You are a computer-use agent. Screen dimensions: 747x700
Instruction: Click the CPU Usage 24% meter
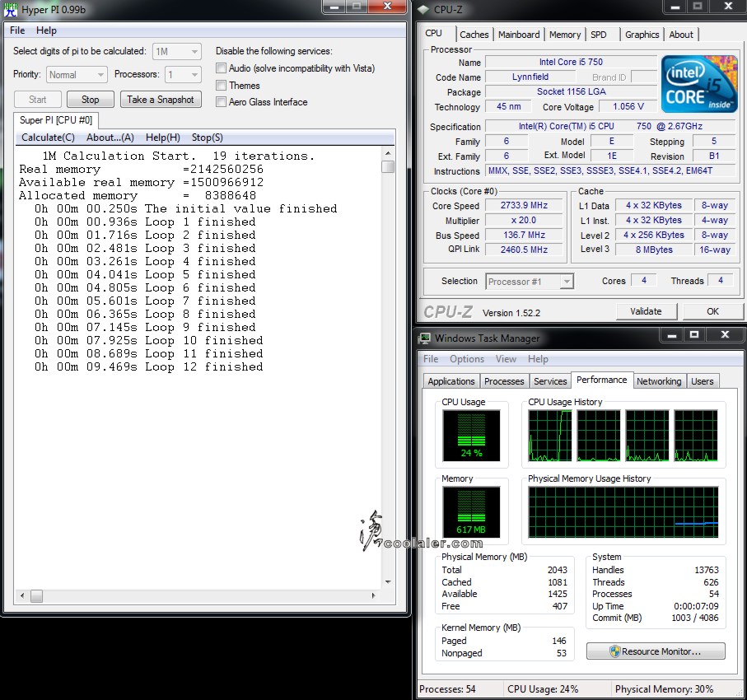471,436
